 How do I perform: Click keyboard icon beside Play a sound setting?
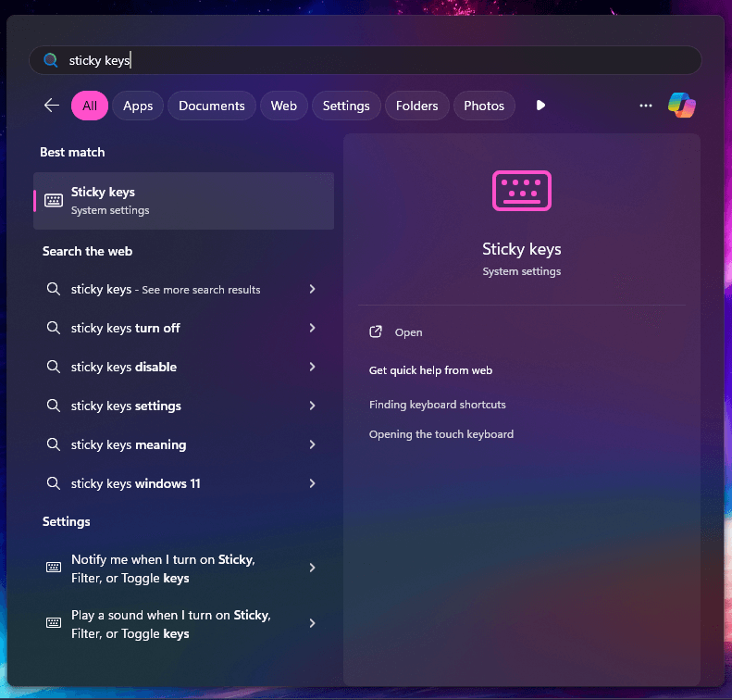pyautogui.click(x=54, y=623)
